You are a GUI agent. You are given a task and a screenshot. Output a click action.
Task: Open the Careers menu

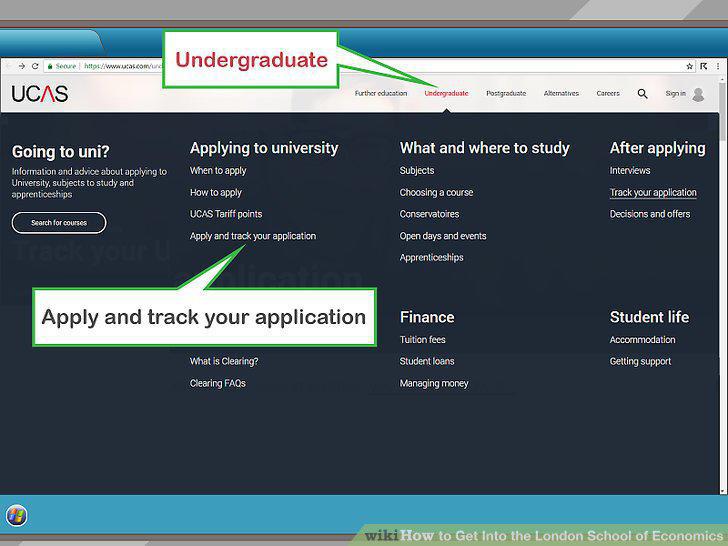click(608, 93)
